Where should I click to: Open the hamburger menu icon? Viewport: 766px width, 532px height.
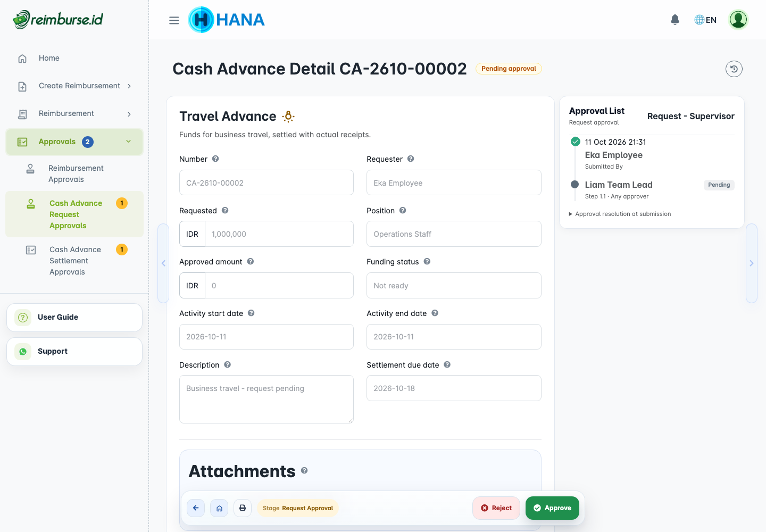coord(174,20)
